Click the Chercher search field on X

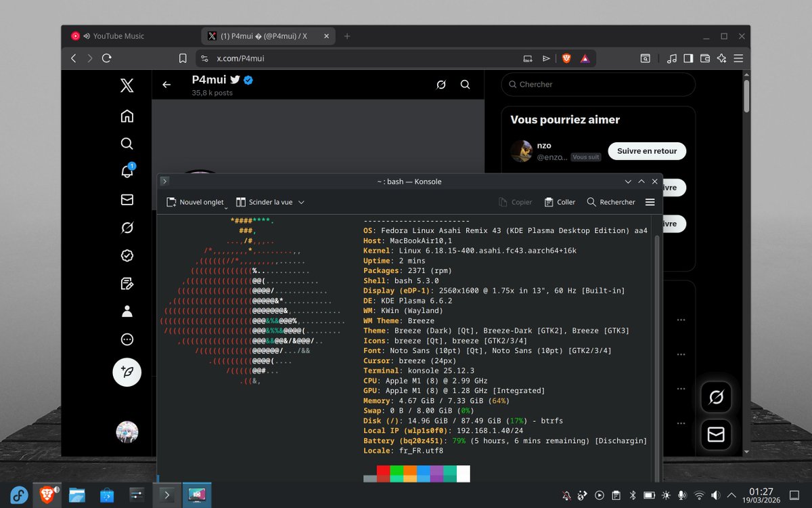[598, 85]
